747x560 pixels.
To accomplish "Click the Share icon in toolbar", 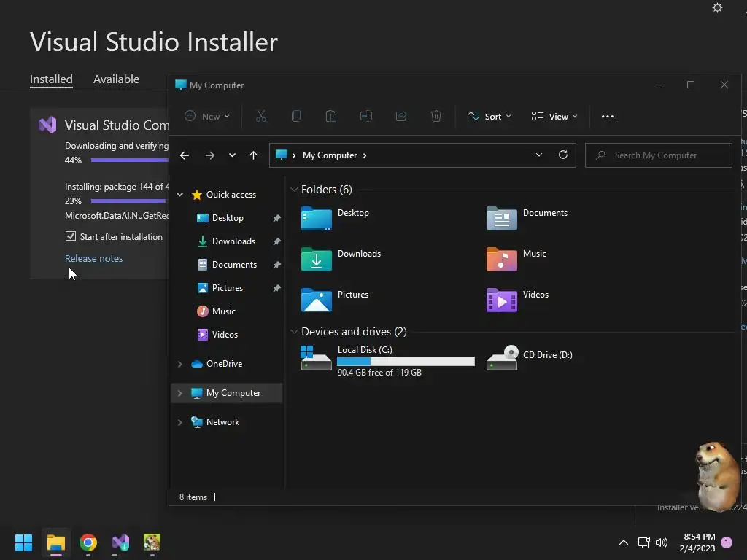I will point(401,116).
